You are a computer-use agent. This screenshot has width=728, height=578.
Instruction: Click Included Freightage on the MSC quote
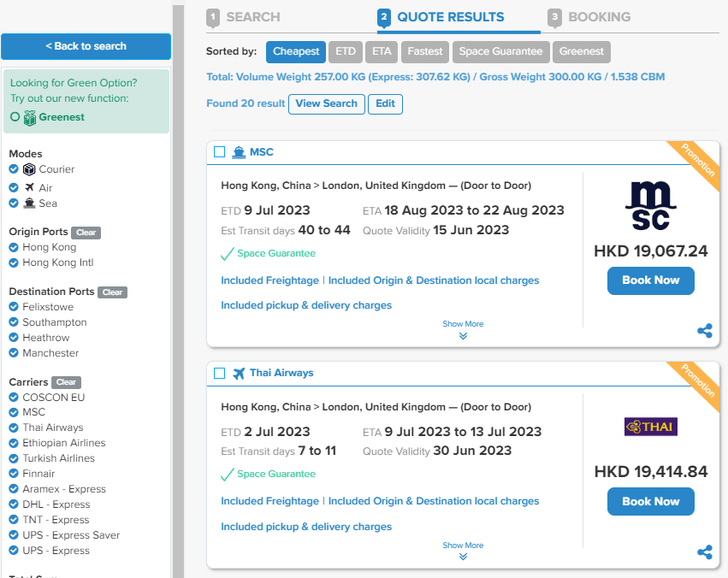point(269,280)
